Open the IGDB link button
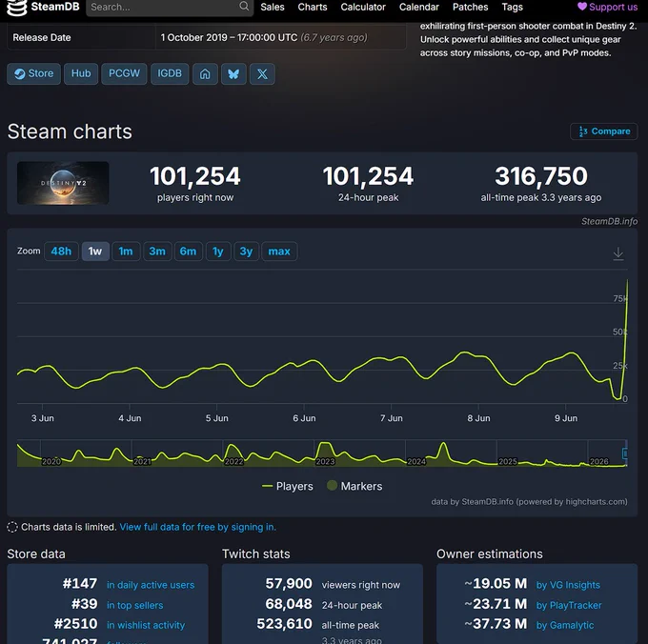 tap(170, 73)
